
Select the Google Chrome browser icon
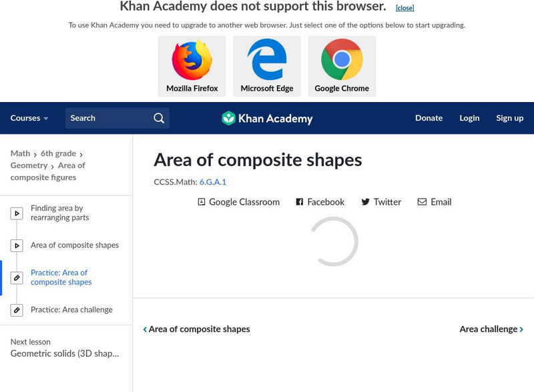click(342, 60)
